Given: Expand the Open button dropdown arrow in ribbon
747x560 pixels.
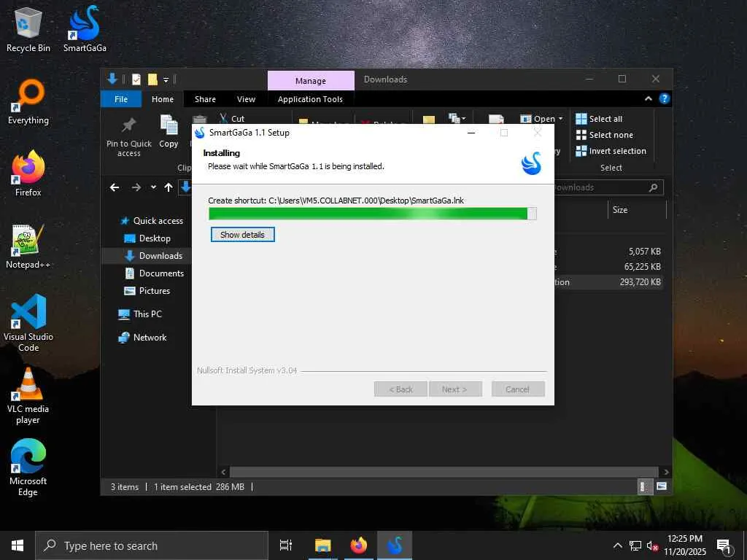Looking at the screenshot, I should 561,119.
